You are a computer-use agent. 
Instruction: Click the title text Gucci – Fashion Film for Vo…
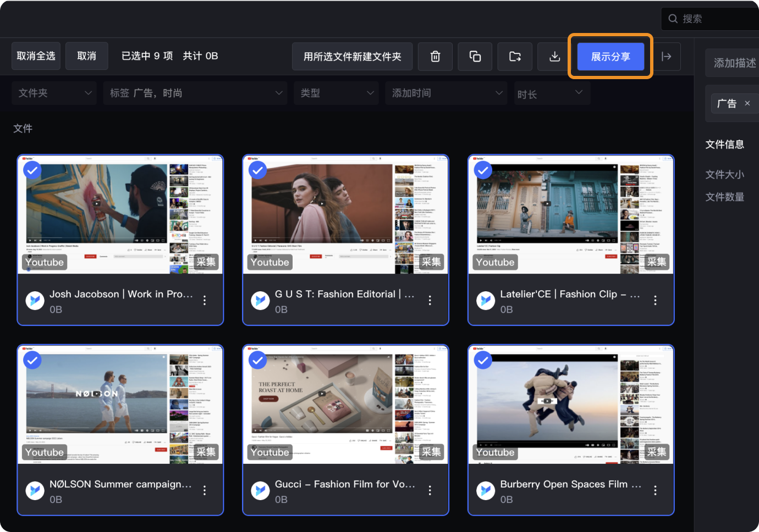tap(345, 484)
